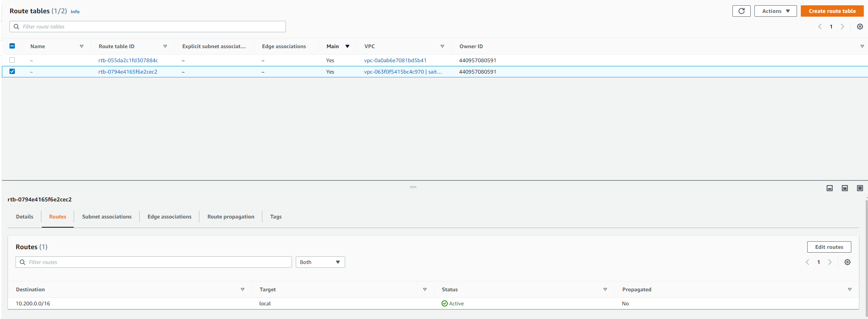Image resolution: width=868 pixels, height=319 pixels.
Task: Click Create route table button
Action: click(x=832, y=11)
